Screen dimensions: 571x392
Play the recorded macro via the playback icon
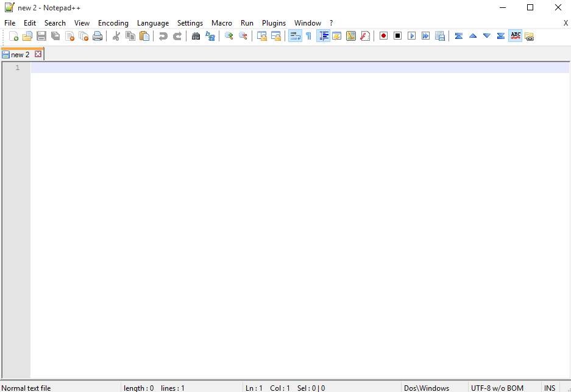pos(411,36)
